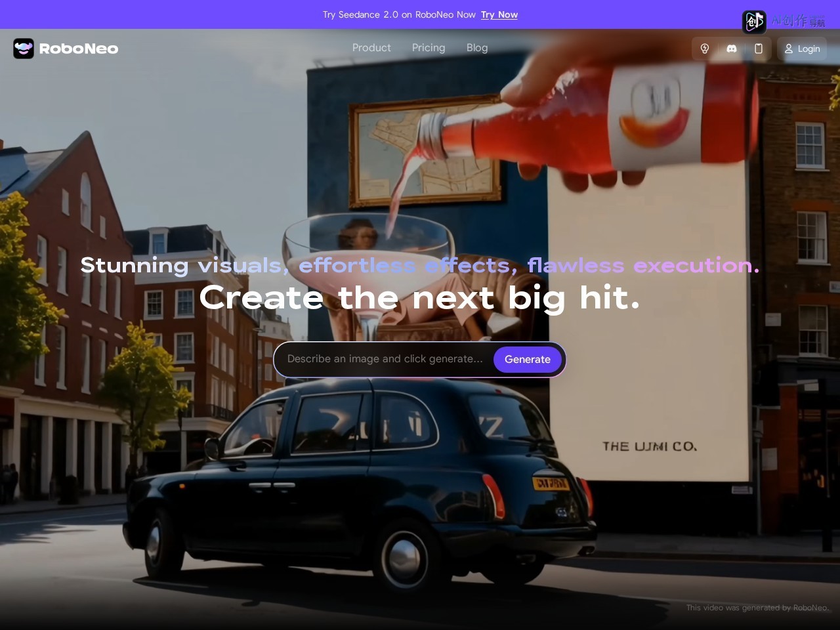This screenshot has height=630, width=840.
Task: Open the Discord community icon
Action: click(732, 49)
